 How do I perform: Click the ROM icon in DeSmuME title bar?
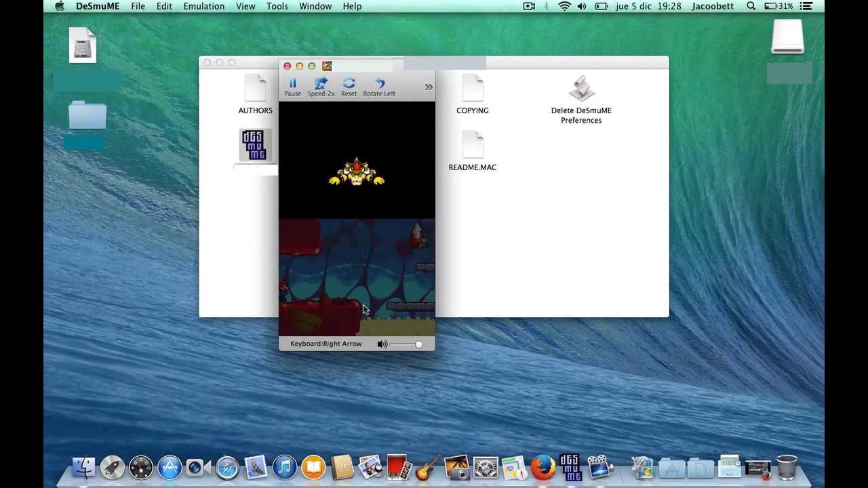point(327,66)
